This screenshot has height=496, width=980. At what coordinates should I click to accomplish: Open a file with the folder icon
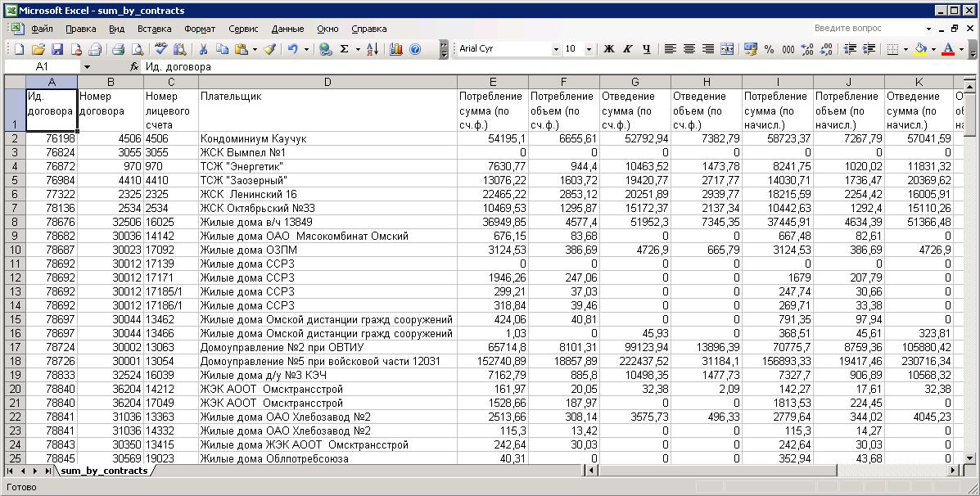[x=38, y=49]
